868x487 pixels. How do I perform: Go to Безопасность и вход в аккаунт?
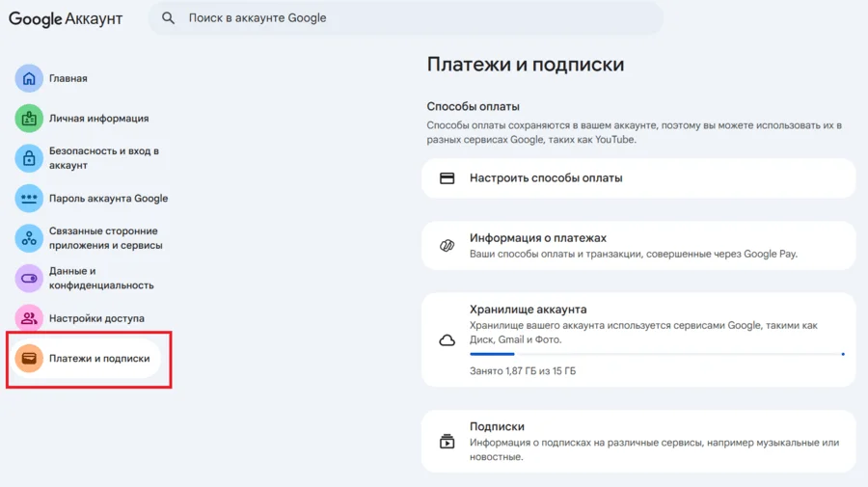[104, 158]
